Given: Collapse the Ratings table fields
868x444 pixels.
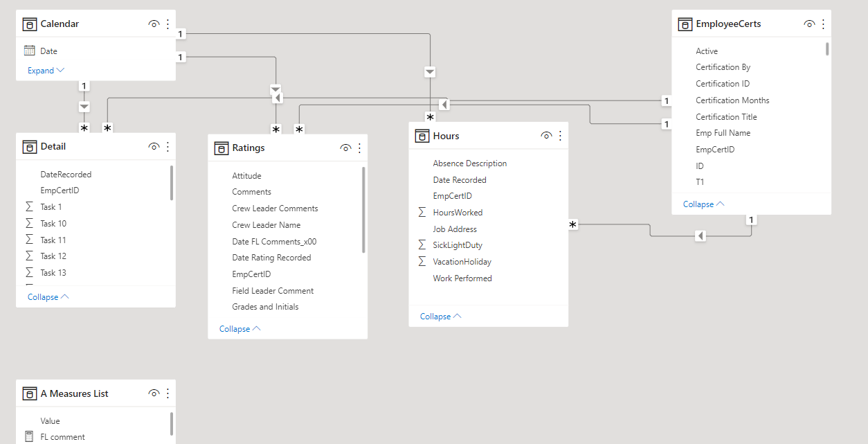Looking at the screenshot, I should click(x=239, y=328).
